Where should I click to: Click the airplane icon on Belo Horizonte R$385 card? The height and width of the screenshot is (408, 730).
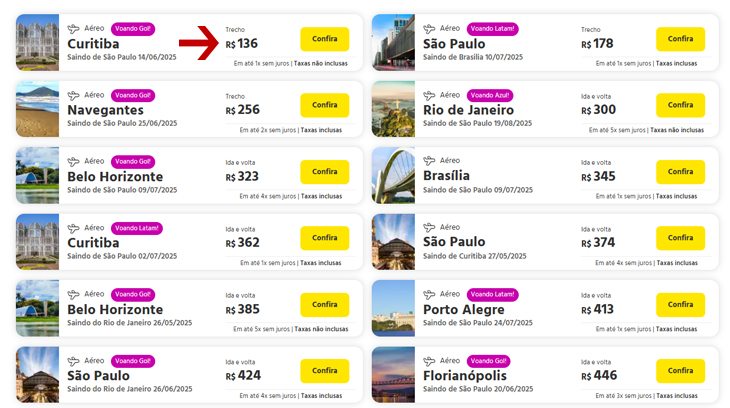[73, 294]
